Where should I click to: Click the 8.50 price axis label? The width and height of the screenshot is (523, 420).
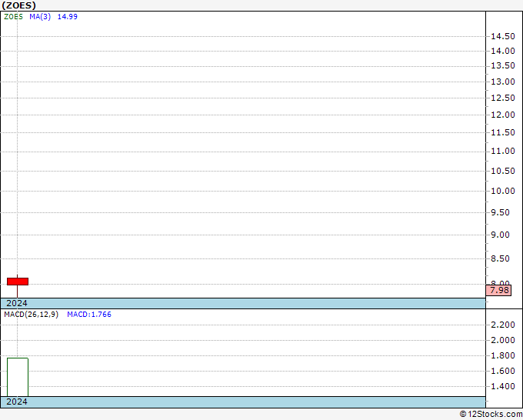coord(501,259)
